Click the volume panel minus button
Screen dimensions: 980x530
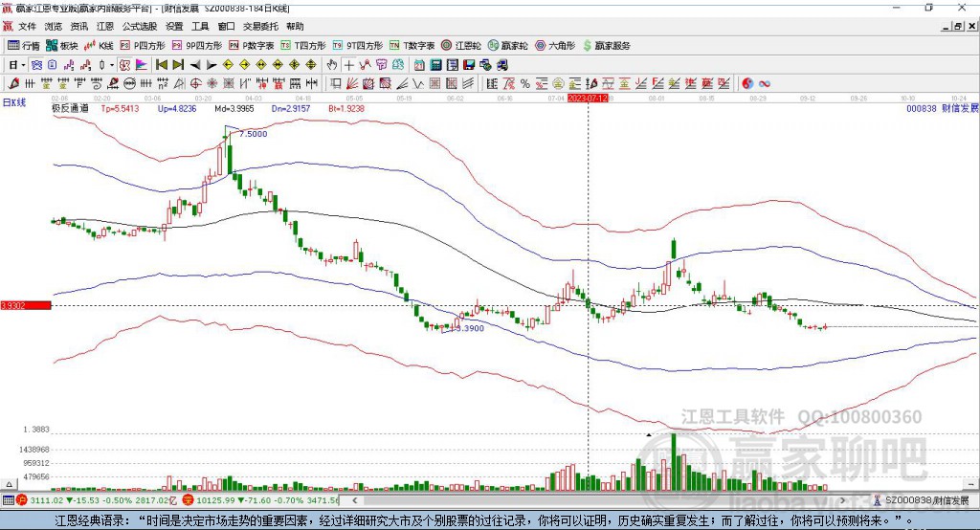[970, 484]
